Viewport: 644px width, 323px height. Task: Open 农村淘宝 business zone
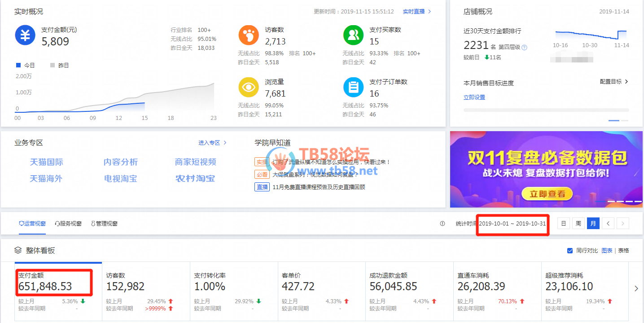(195, 178)
